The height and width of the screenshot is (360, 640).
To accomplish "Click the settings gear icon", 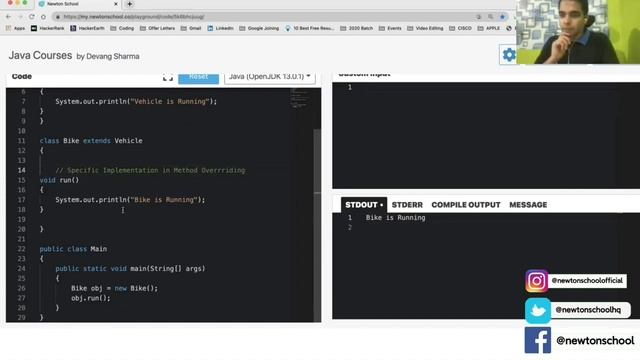I will click(x=509, y=55).
